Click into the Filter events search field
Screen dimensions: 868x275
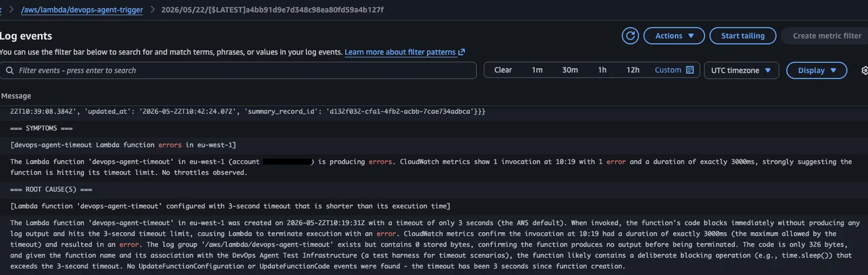pos(238,70)
